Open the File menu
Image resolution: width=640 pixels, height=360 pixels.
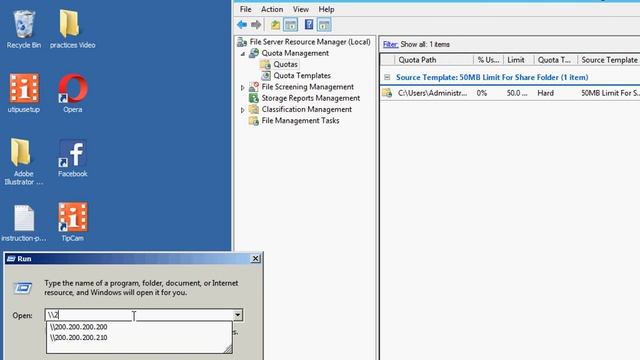(x=246, y=9)
